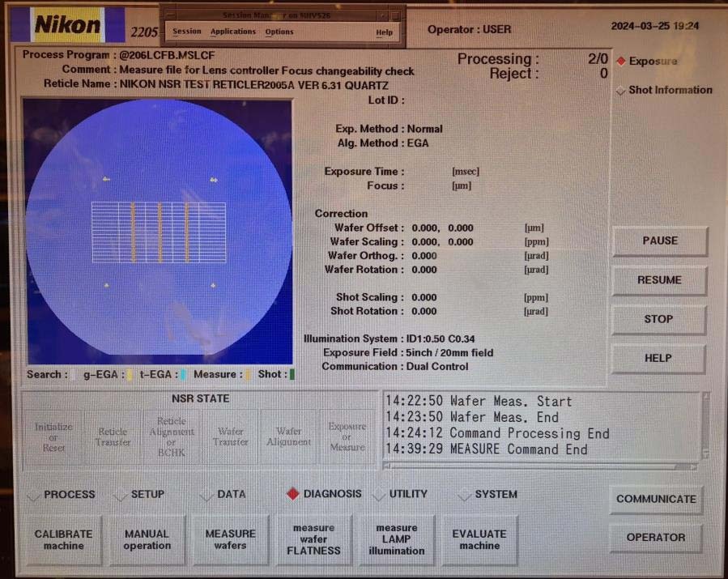The width and height of the screenshot is (728, 579).
Task: Open HELP from the right panel
Action: point(658,359)
